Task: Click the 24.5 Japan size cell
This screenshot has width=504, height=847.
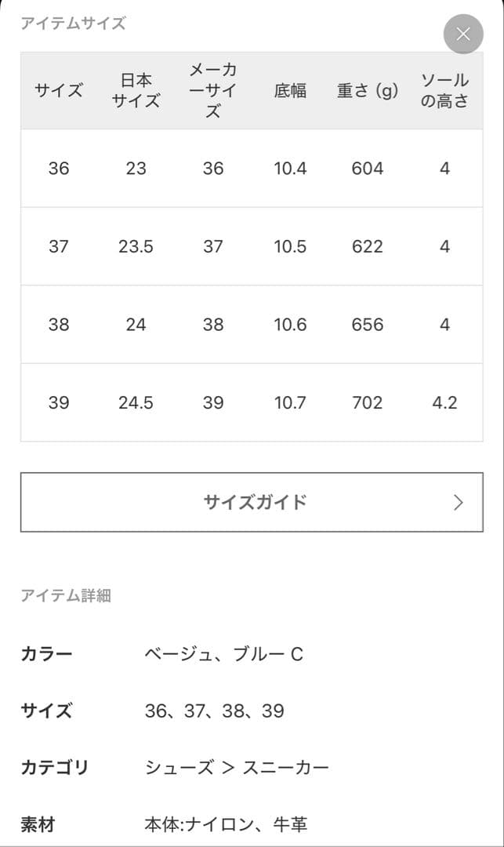Action: click(136, 402)
